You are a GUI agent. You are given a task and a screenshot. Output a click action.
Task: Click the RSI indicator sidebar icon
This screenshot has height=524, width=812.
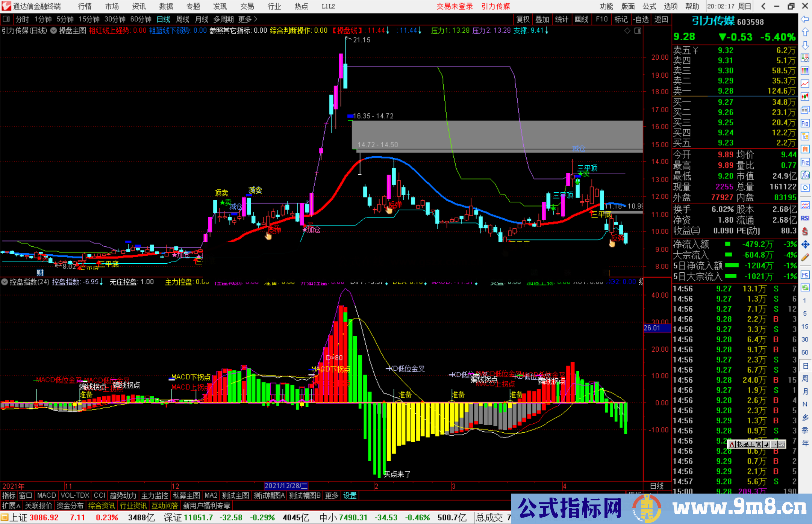[x=805, y=218]
